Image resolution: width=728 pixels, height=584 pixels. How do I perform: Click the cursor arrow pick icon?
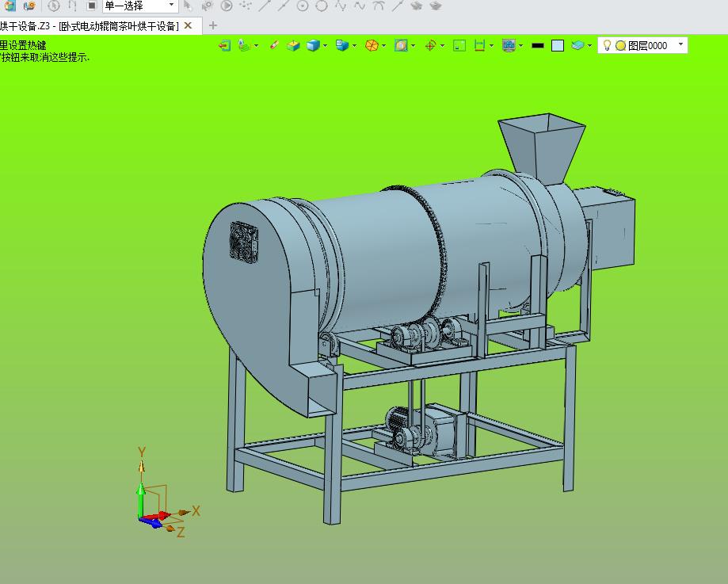(188, 6)
